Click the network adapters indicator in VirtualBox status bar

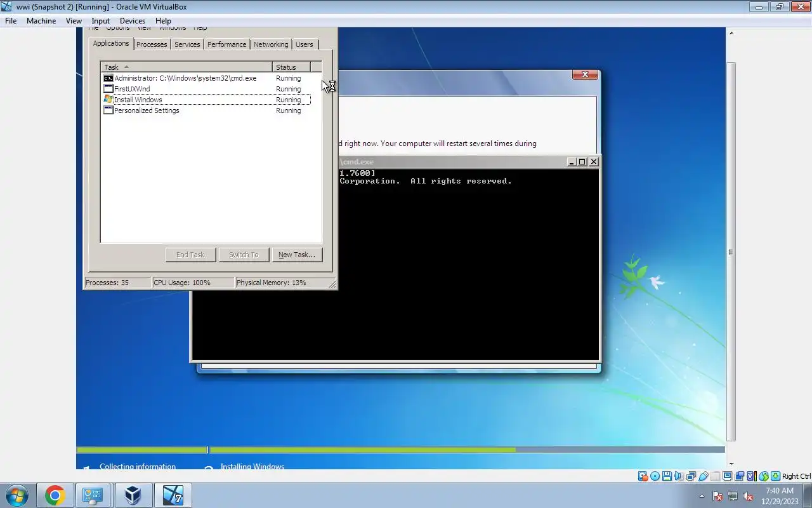pos(691,476)
